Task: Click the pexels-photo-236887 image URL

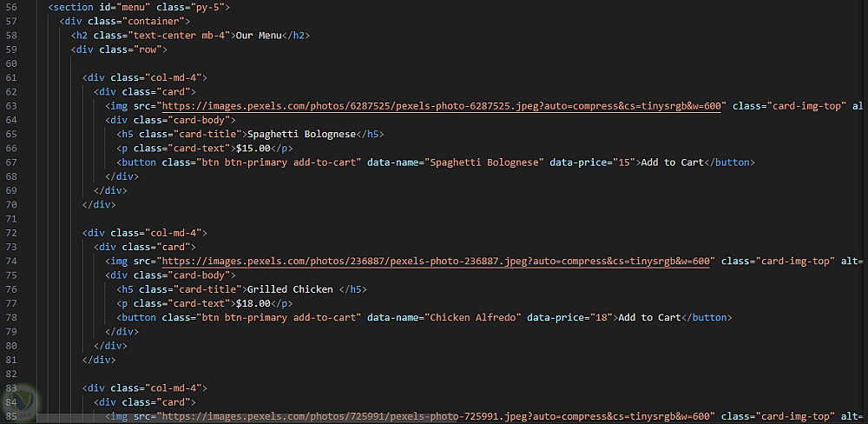Action: coord(437,261)
